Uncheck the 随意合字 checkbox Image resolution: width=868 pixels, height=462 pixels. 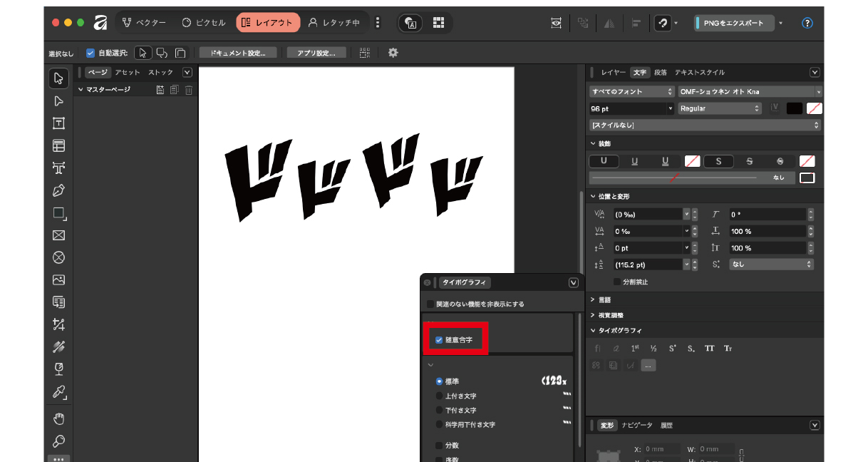pos(439,340)
